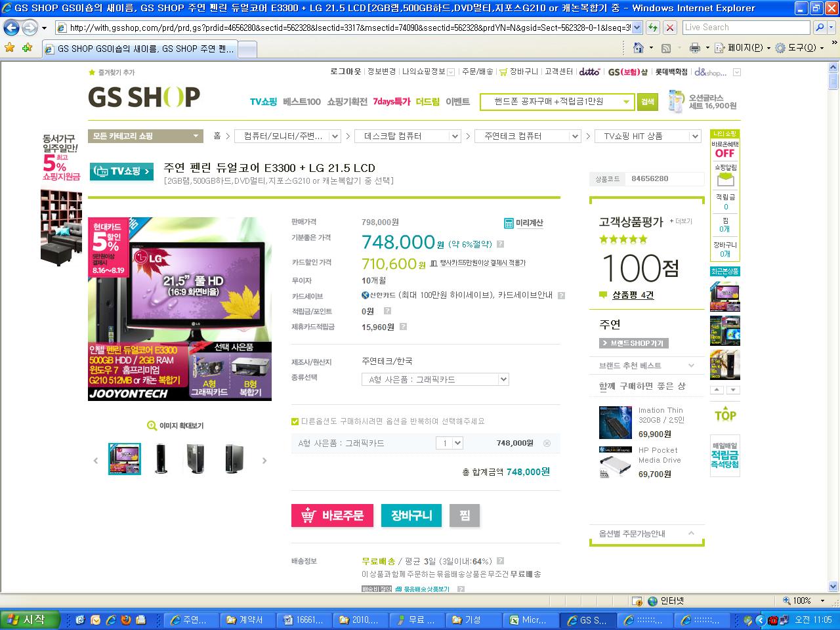Show next product thumbnails arrow

pos(264,461)
